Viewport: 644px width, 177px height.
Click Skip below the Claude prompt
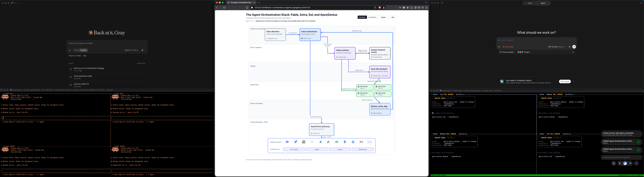pos(85,56)
